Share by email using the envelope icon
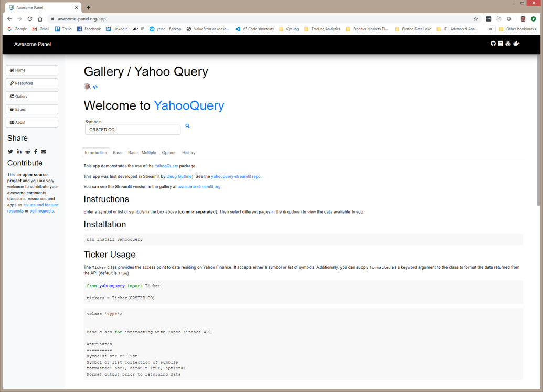This screenshot has height=392, width=543. tap(44, 152)
